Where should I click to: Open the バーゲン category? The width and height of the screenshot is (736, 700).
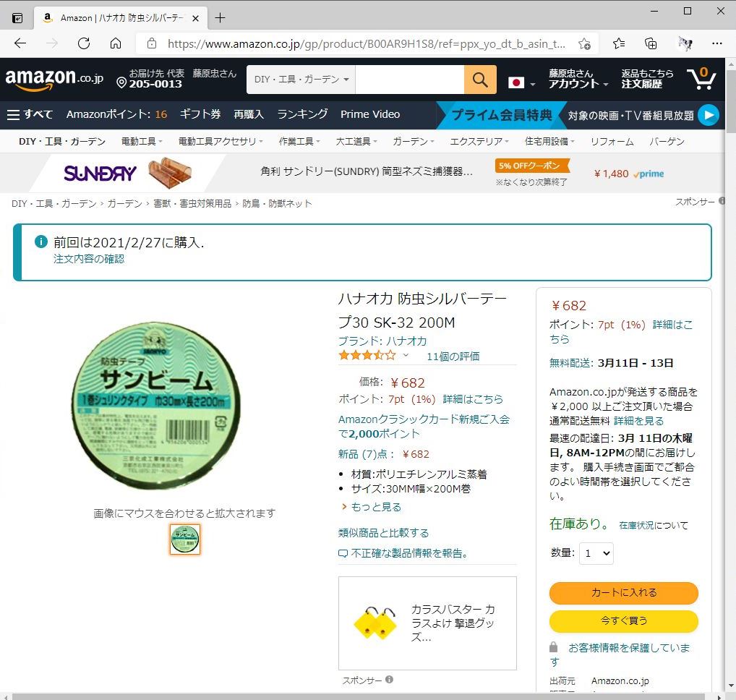point(667,141)
